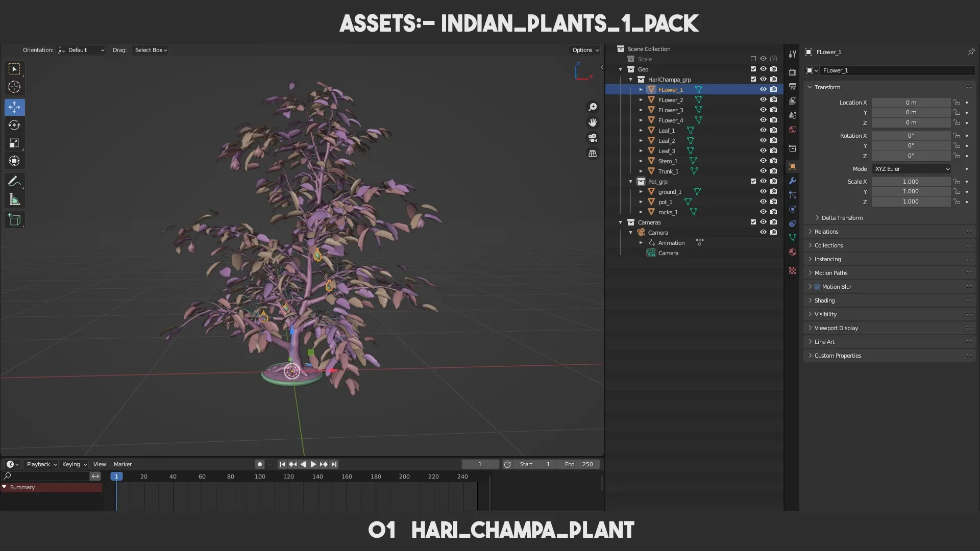Viewport: 980px width, 551px height.
Task: Open the Scene properties tab icon
Action: (x=792, y=115)
